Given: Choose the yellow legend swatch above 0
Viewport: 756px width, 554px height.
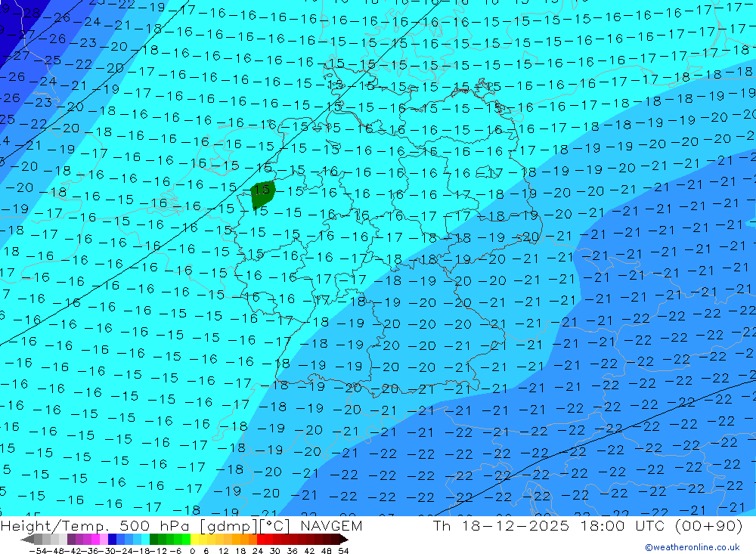Looking at the screenshot, I should 195,540.
